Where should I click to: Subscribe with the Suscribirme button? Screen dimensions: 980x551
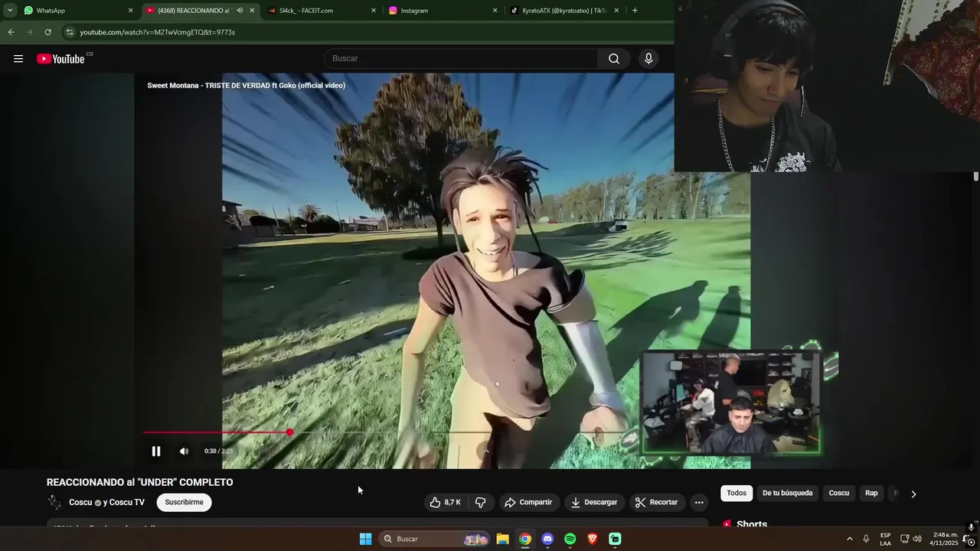click(184, 502)
